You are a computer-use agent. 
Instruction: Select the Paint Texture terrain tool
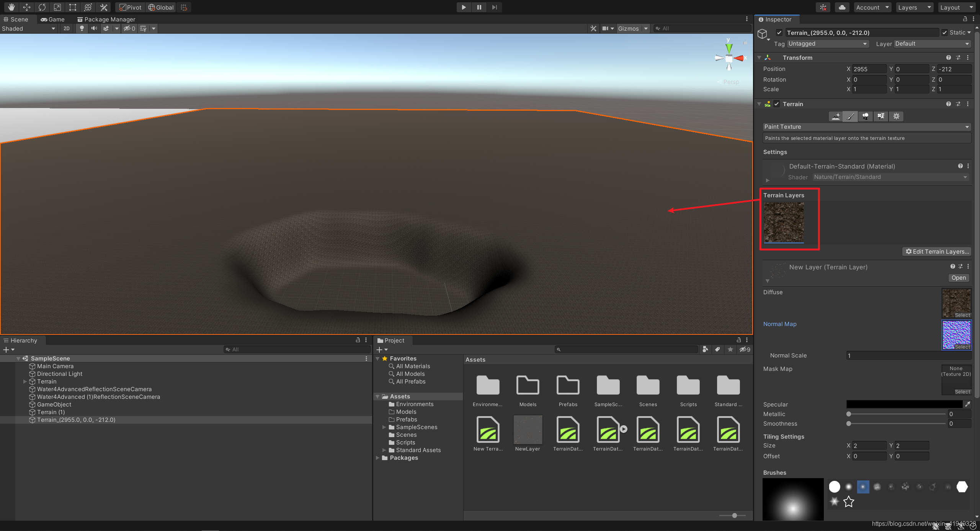pyautogui.click(x=850, y=116)
